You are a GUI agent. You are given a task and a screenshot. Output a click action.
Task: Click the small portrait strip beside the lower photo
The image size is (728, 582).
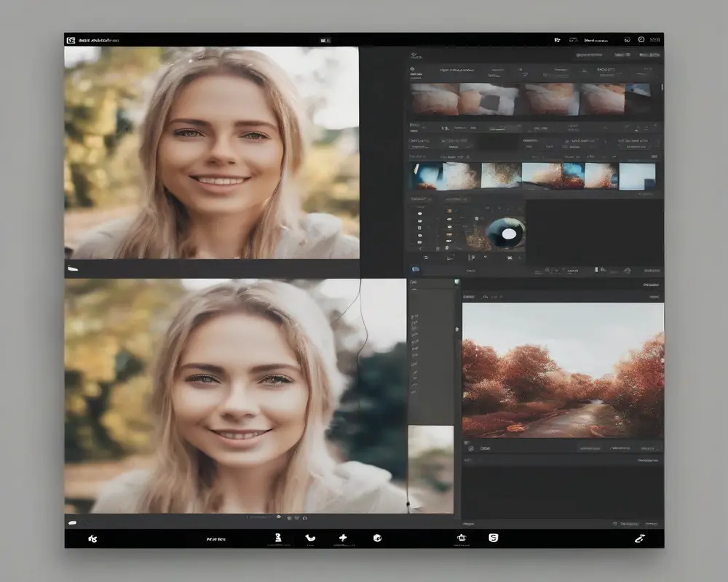(x=430, y=469)
